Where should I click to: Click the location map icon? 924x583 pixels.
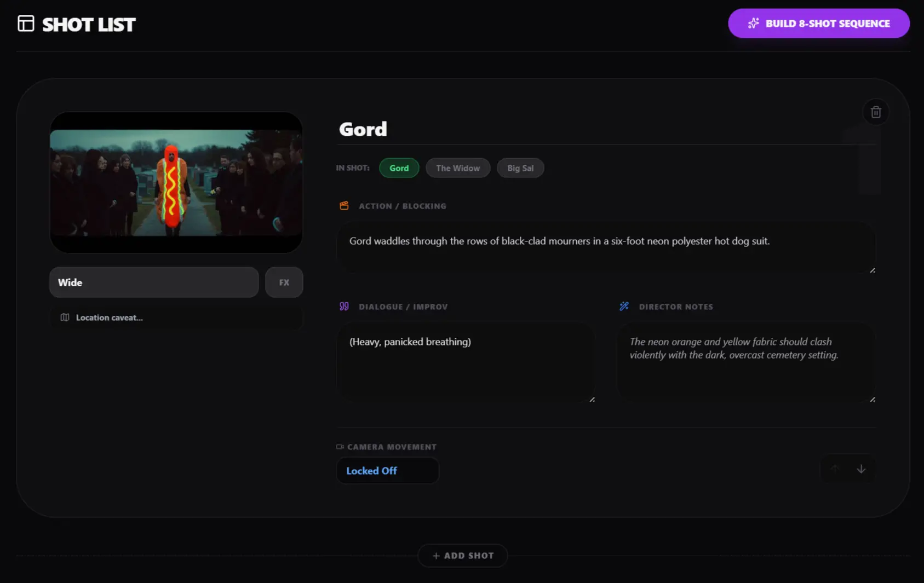65,318
